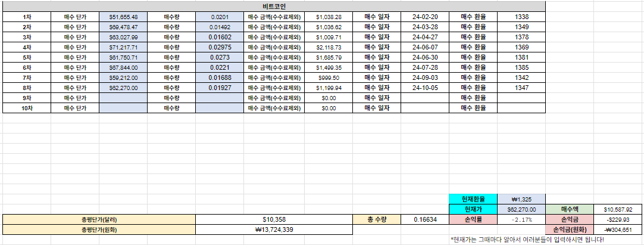Screen dimensions: 644x245
Task: Click purchase date 24-10-05
Action: 425,88
